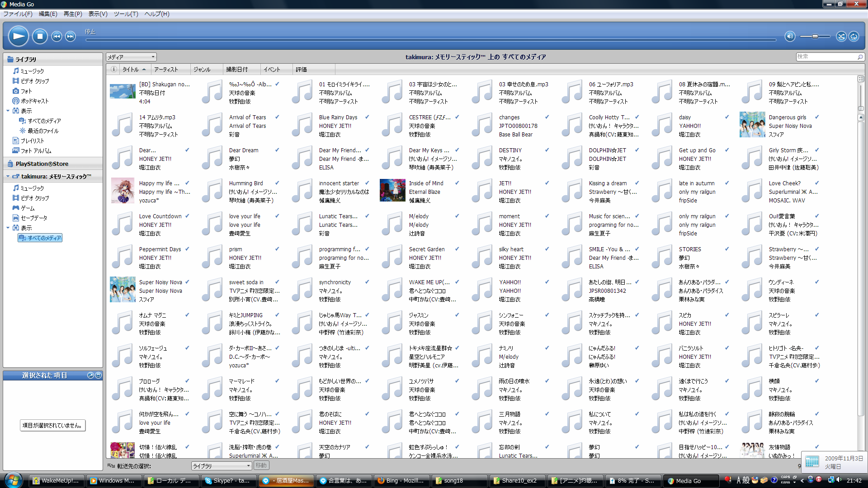Sort by アーティスト column header
The image size is (868, 488).
[170, 69]
